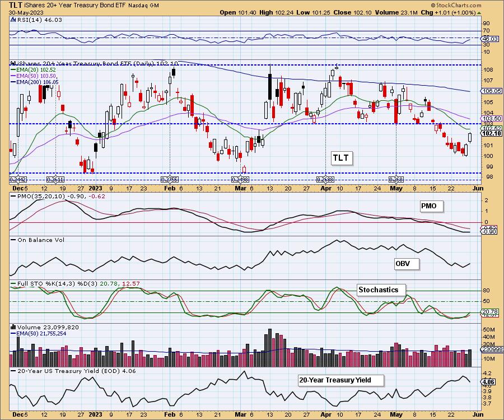Screen dimensions: 504x420
Task: Click the 0.2755 cycle marker label
Action: [x=169, y=179]
